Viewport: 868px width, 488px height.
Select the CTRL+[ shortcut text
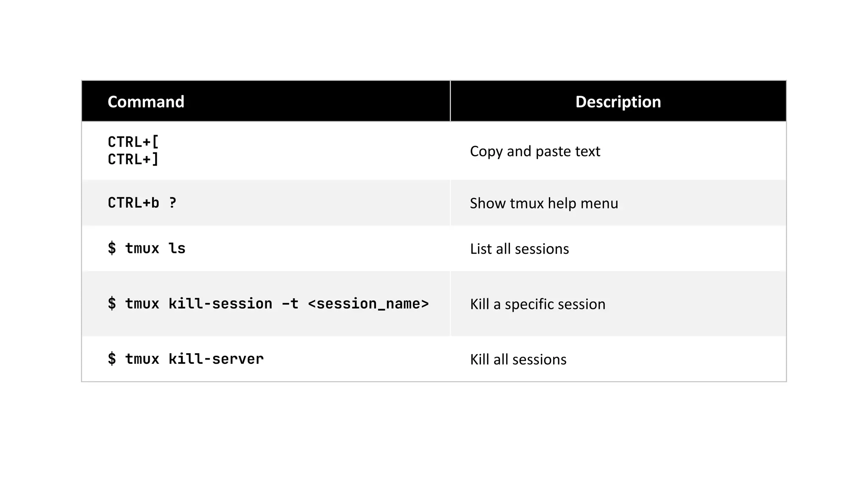tap(133, 142)
